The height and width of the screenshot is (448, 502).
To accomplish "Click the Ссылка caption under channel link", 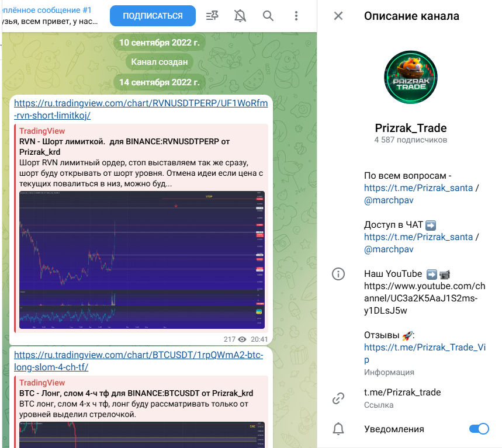I will [379, 405].
